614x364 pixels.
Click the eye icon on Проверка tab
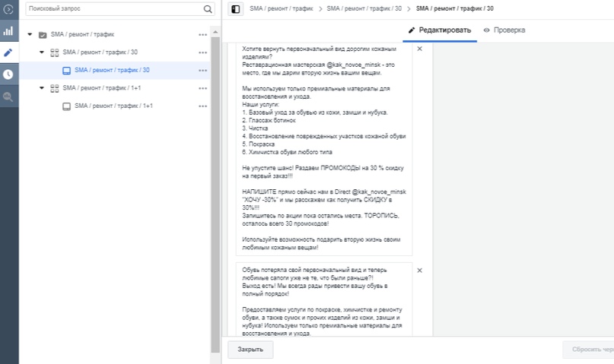click(486, 30)
